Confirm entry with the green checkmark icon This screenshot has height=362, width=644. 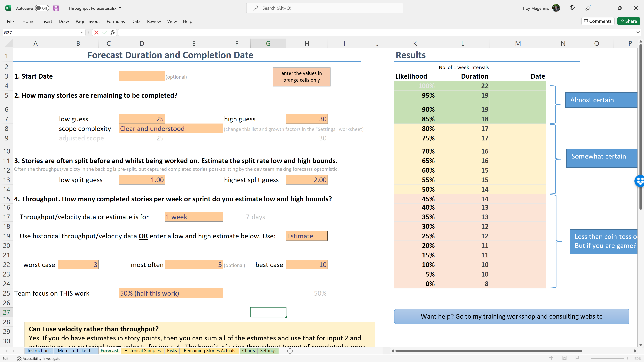tap(104, 33)
